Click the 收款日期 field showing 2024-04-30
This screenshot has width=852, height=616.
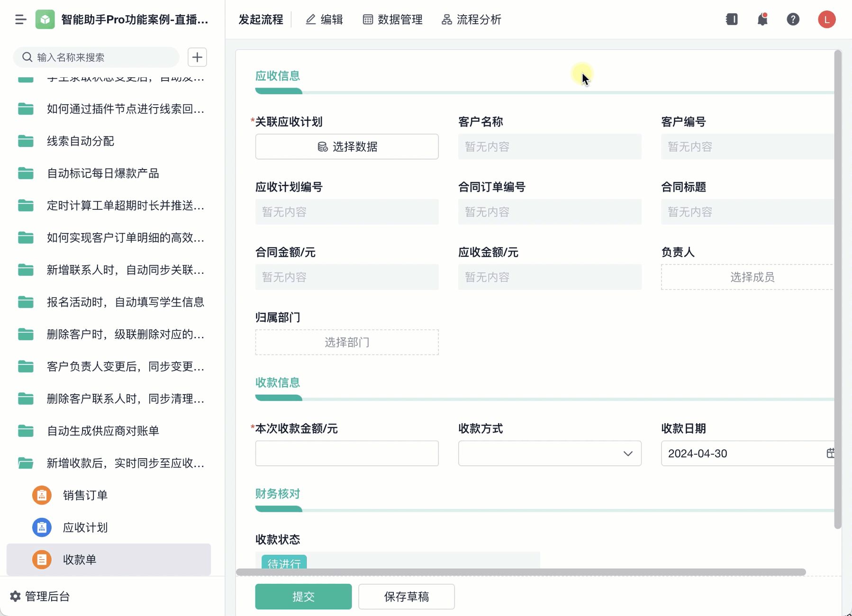[x=748, y=453]
